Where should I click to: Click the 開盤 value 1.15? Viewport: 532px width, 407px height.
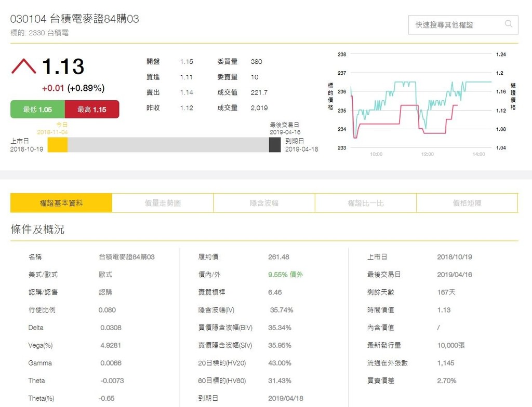(187, 62)
